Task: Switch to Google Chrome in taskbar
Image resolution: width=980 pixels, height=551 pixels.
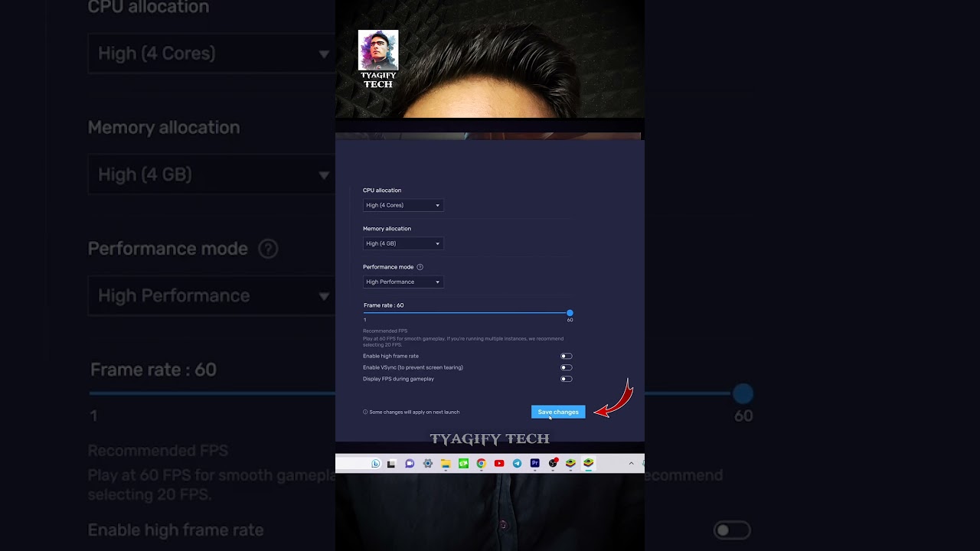Action: point(481,463)
